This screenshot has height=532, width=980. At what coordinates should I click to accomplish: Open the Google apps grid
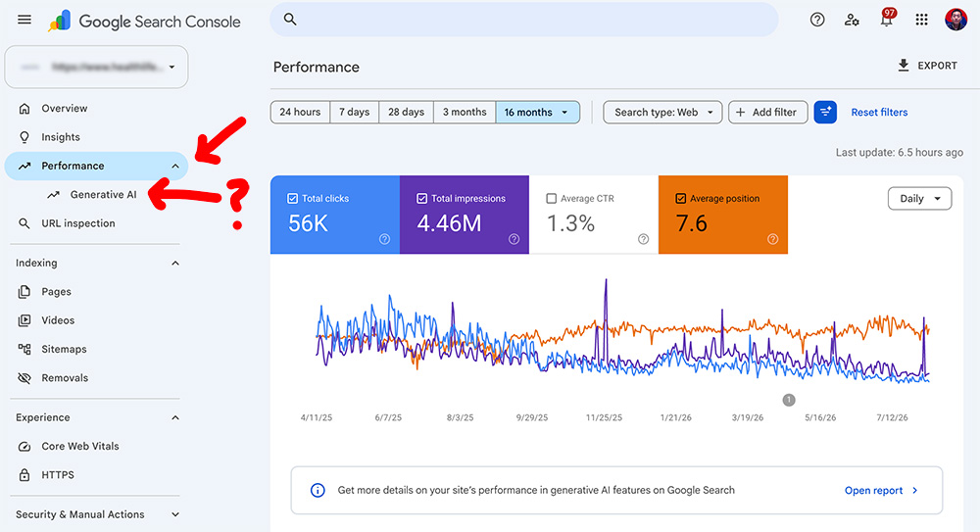point(921,20)
